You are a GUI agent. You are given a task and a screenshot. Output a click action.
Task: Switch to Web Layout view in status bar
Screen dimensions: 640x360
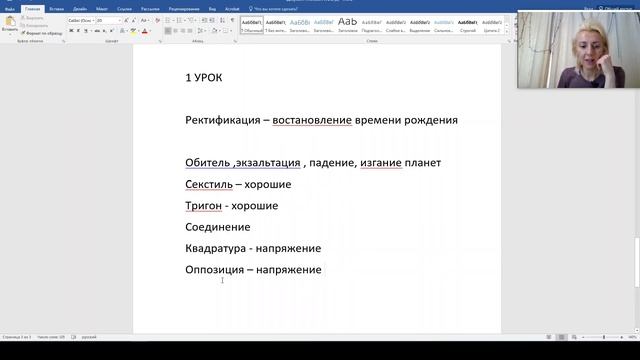[x=574, y=337]
